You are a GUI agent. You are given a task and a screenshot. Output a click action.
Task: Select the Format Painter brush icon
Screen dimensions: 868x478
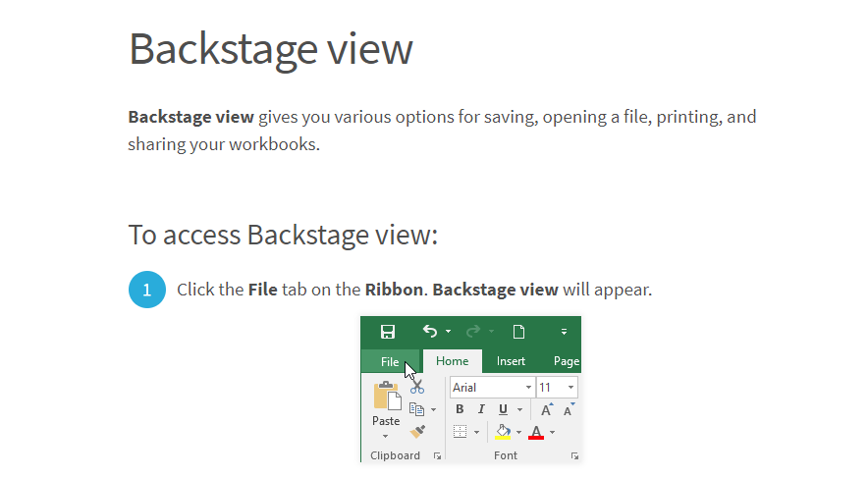pyautogui.click(x=418, y=431)
